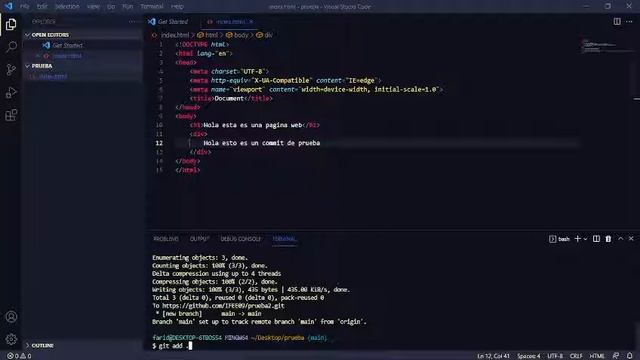Switch to the Output panel tab
This screenshot has width=640, height=360.
pyautogui.click(x=199, y=239)
